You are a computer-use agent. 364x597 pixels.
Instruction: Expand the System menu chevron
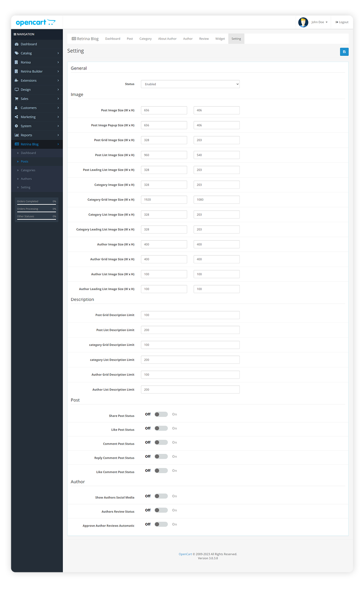tap(58, 126)
